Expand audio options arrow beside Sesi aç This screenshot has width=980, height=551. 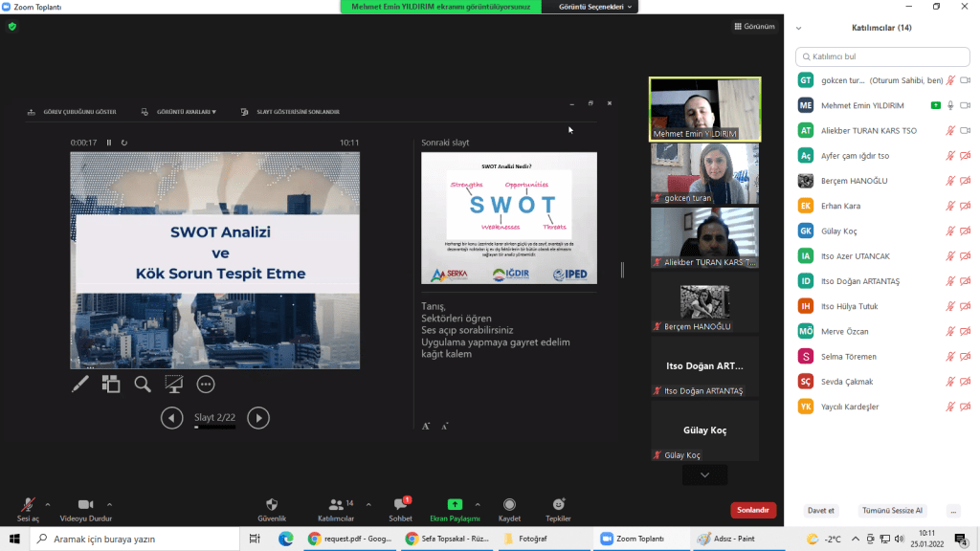(x=48, y=503)
